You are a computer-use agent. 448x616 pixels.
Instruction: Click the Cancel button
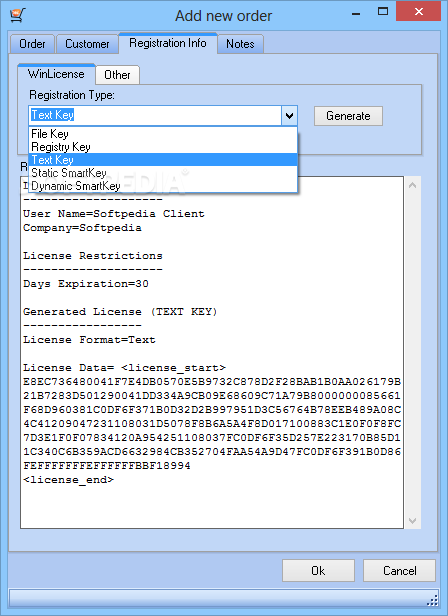point(399,570)
